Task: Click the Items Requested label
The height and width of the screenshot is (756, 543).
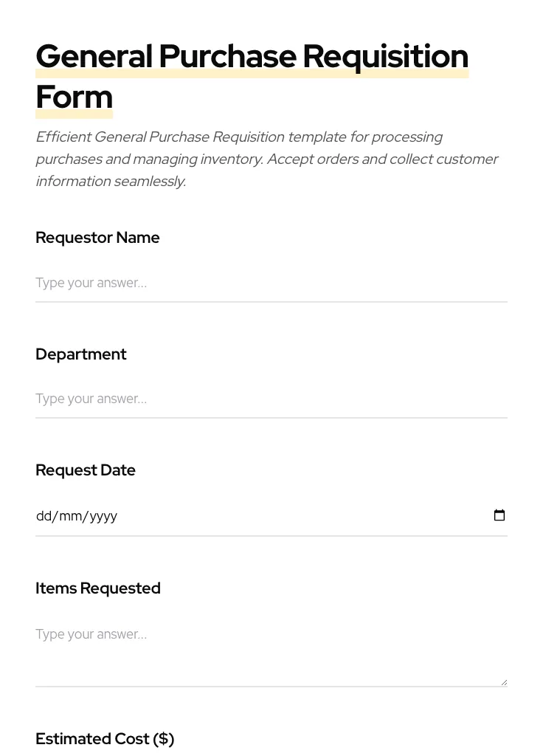Action: point(98,588)
